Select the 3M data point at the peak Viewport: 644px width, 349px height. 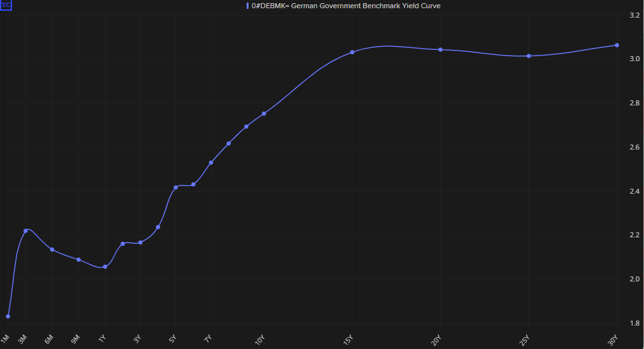pyautogui.click(x=26, y=231)
